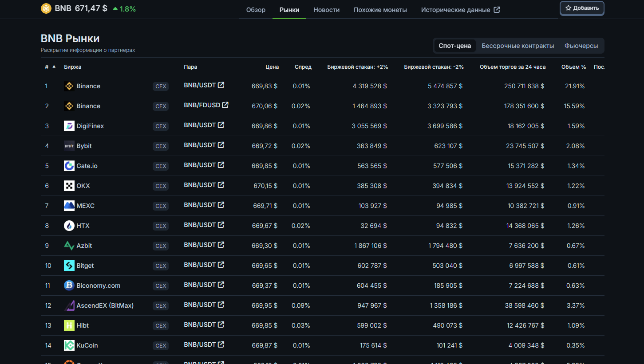644x364 pixels.
Task: Click the 671,47 $ header price
Action: pyautogui.click(x=91, y=8)
